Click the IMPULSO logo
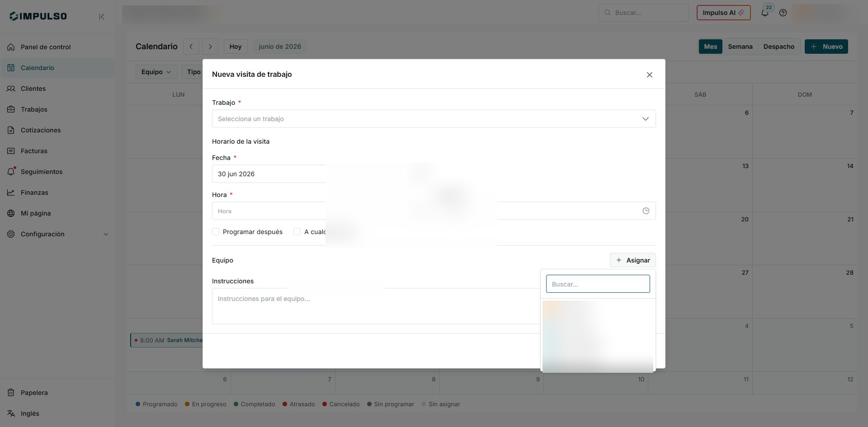The image size is (868, 427). coord(38,16)
